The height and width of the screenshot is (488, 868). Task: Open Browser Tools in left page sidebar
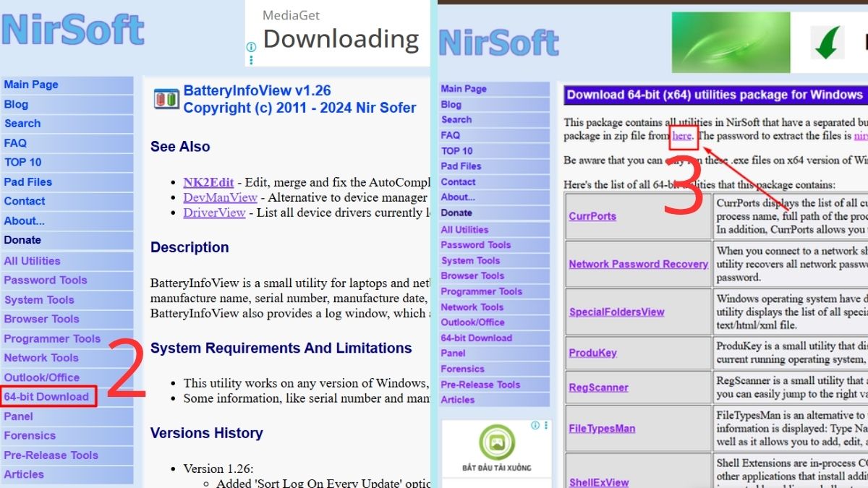(x=42, y=319)
